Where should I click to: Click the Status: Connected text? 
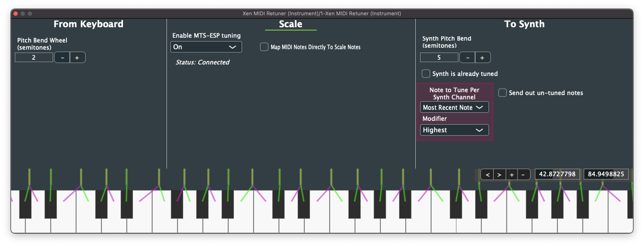pos(202,62)
